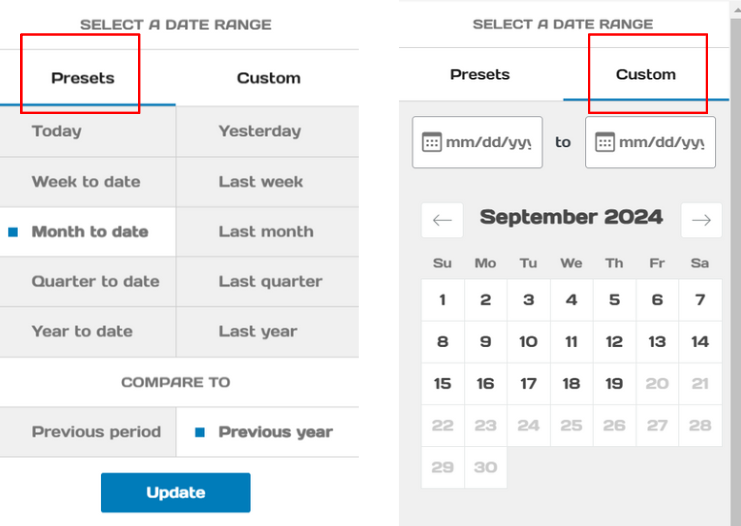The image size is (741, 526).
Task: Switch to Custom tab in left panel
Action: click(268, 78)
